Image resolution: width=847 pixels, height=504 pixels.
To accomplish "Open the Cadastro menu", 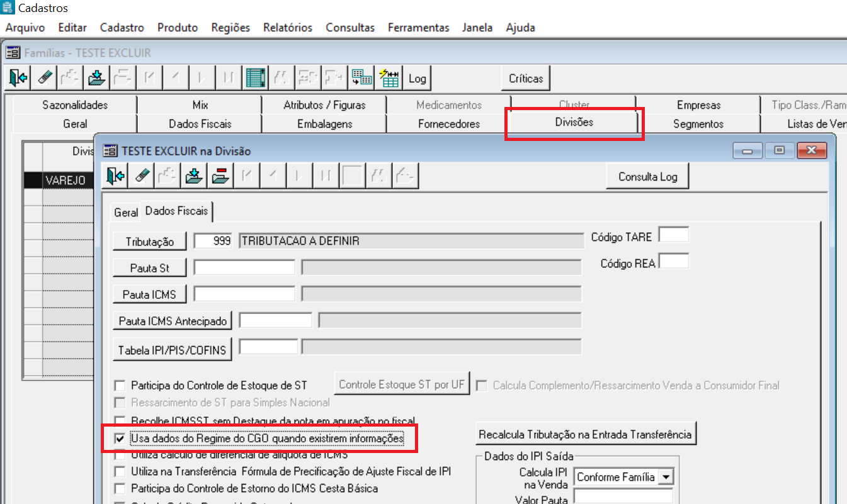I will 122,28.
